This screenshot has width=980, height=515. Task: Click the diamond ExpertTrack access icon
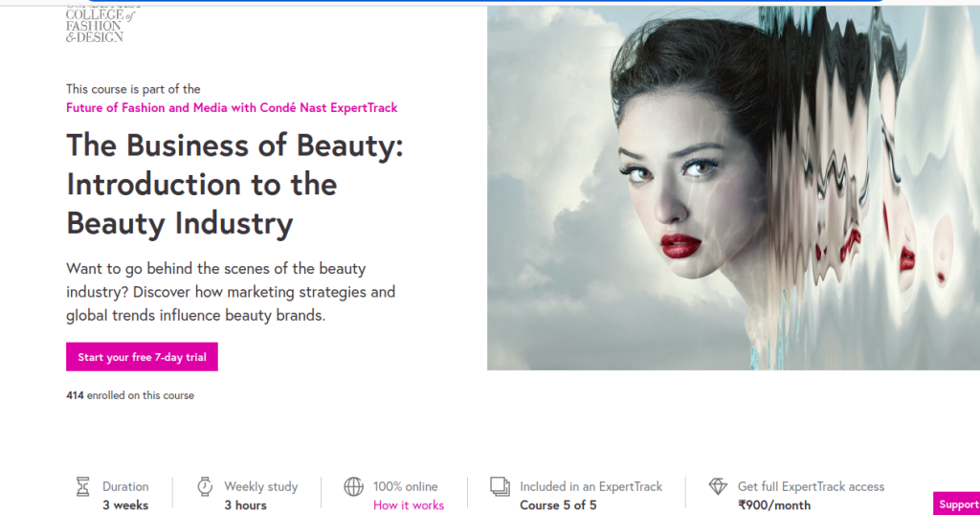tap(718, 486)
